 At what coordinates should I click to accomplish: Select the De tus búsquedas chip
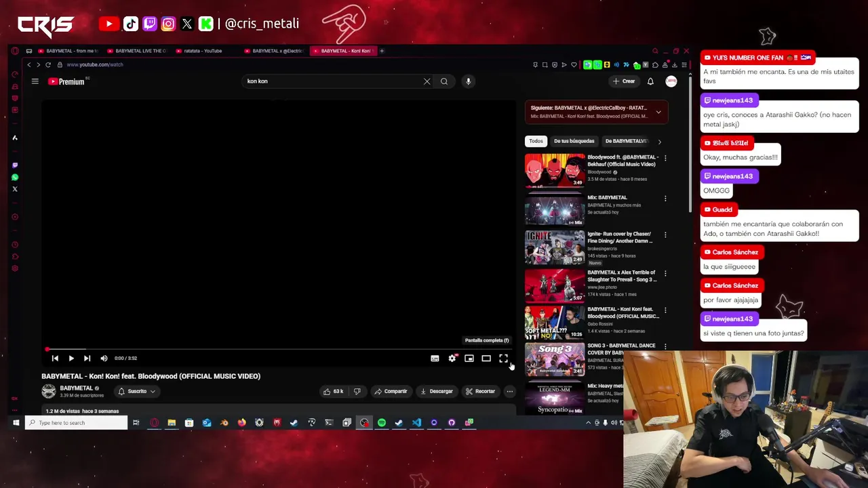(x=574, y=141)
